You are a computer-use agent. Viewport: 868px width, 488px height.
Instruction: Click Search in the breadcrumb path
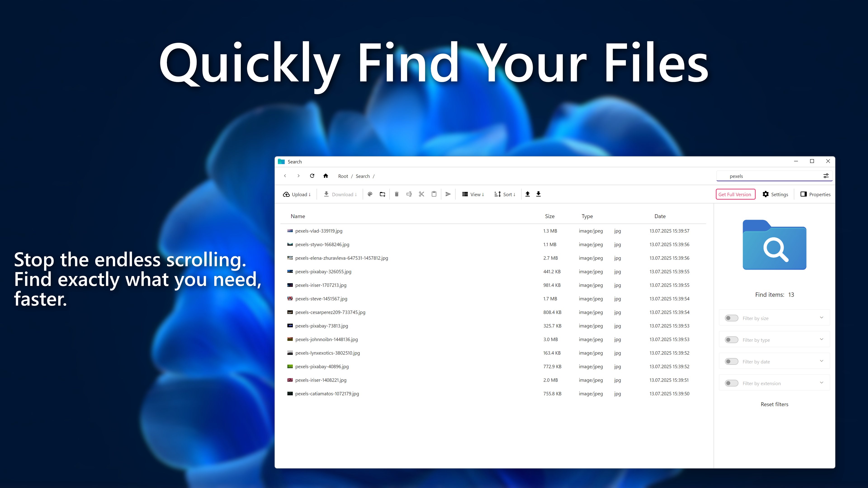(x=363, y=176)
